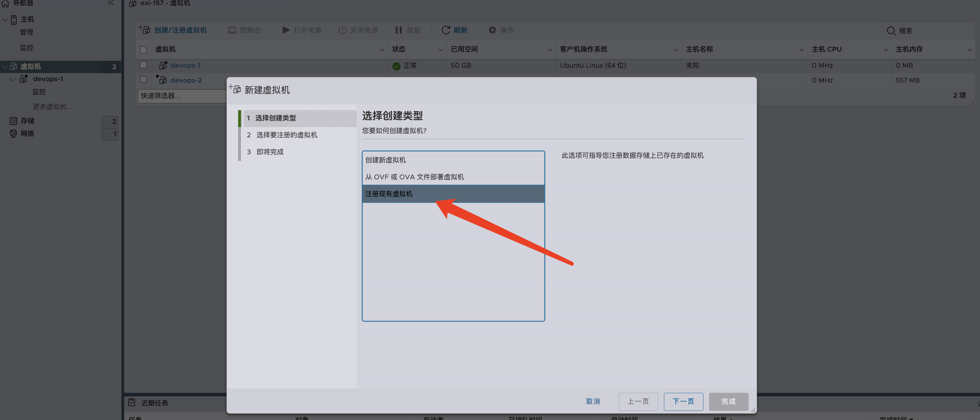The height and width of the screenshot is (420, 980).
Task: Click the storage (存储) icon in navigator
Action: point(13,121)
